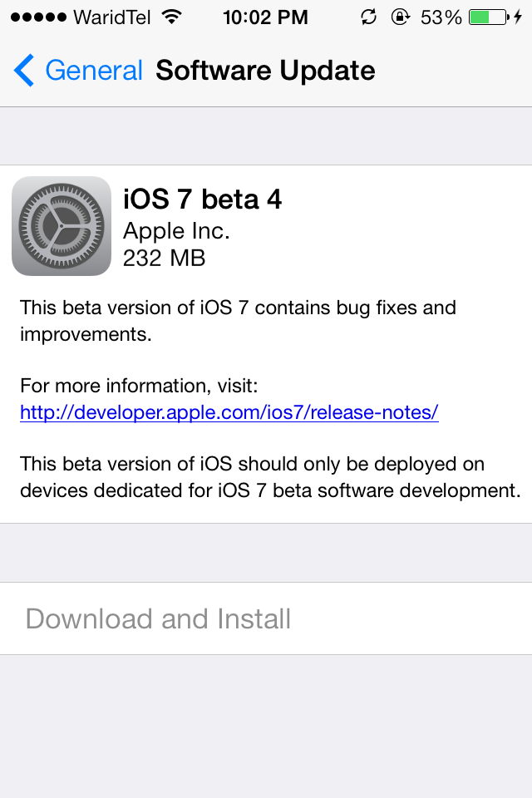This screenshot has height=798, width=532.
Task: Tap the WaridTel carrier name
Action: point(112,17)
